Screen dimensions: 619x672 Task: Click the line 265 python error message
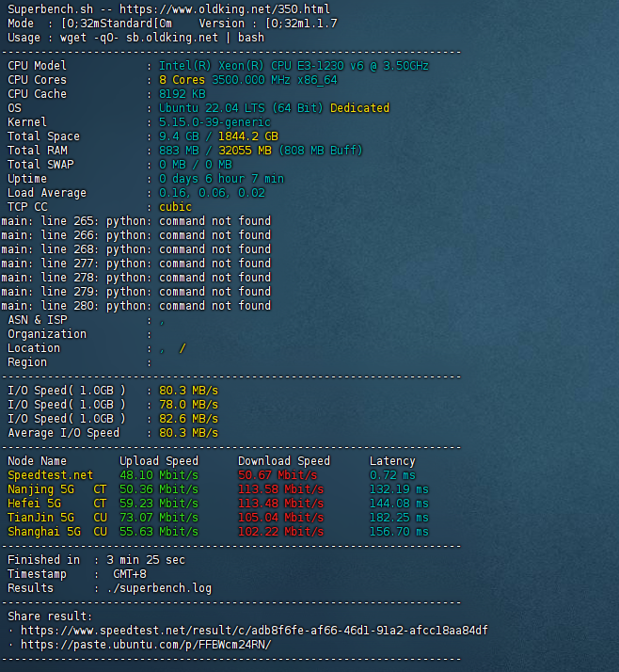coord(135,221)
